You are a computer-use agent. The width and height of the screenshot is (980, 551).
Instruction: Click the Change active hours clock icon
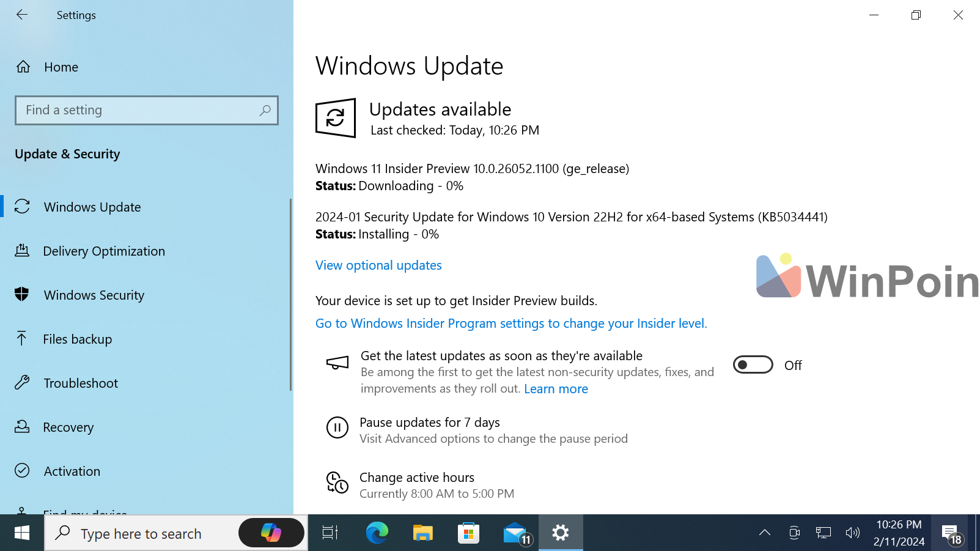[x=337, y=483]
